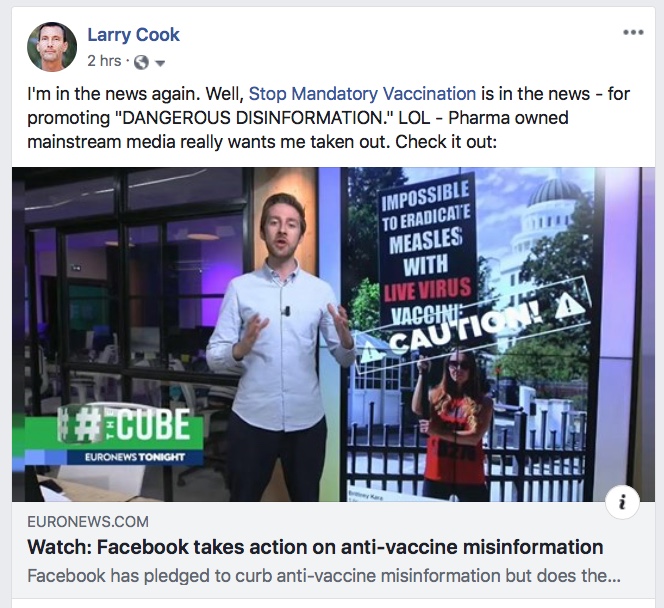Viewport: 664px width, 608px height.
Task: Click the globe public-audience icon
Action: coord(141,62)
